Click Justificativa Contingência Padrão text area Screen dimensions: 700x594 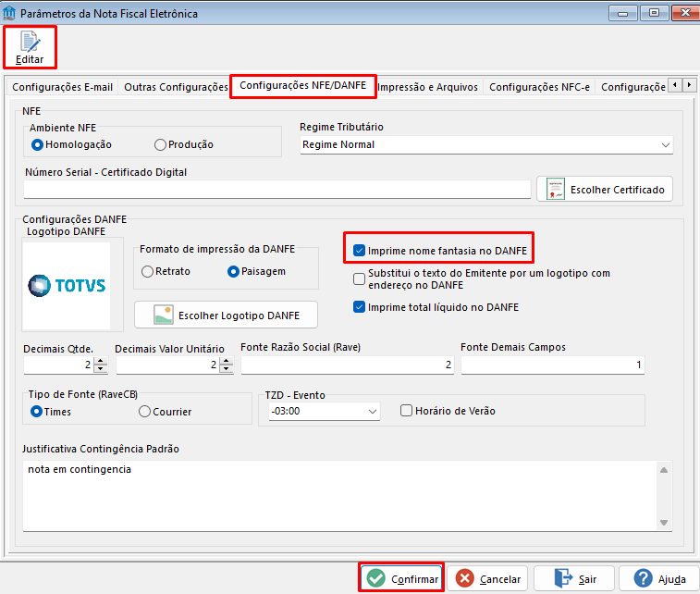pos(348,496)
